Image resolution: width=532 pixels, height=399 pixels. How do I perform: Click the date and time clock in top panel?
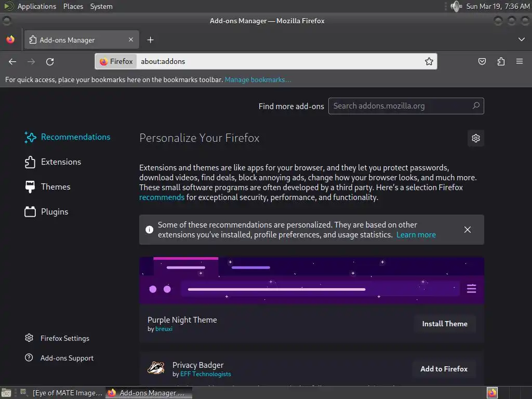(x=498, y=6)
